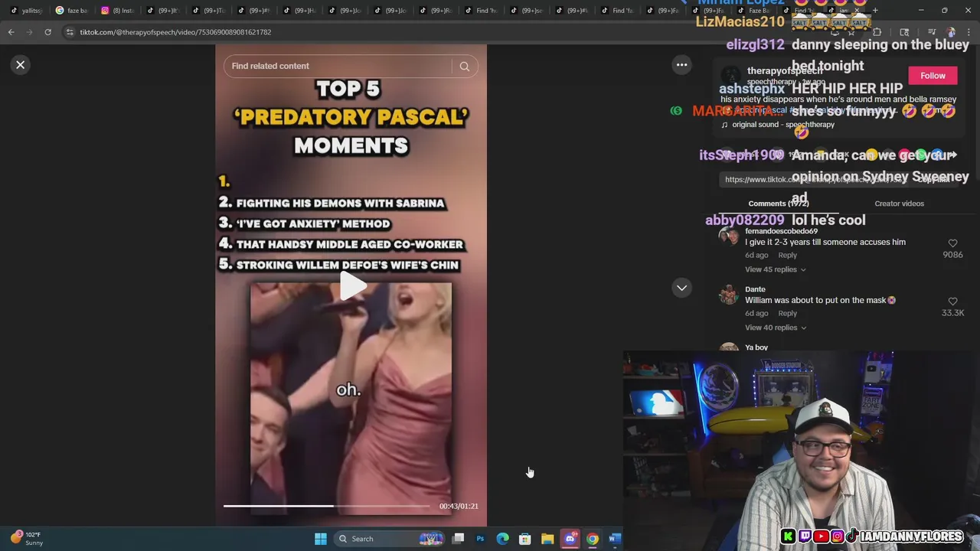The width and height of the screenshot is (980, 551).
Task: Open the weather widget showing 102°F
Action: click(27, 539)
